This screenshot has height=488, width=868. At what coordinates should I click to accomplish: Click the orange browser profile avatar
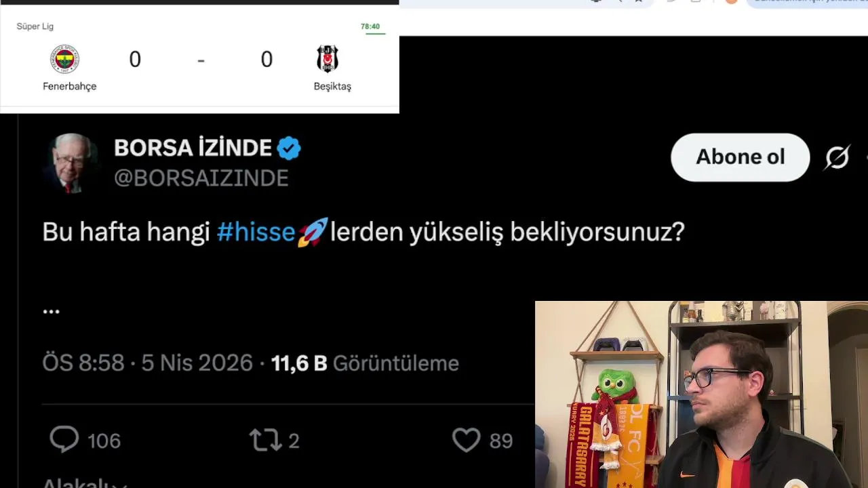coord(731,2)
